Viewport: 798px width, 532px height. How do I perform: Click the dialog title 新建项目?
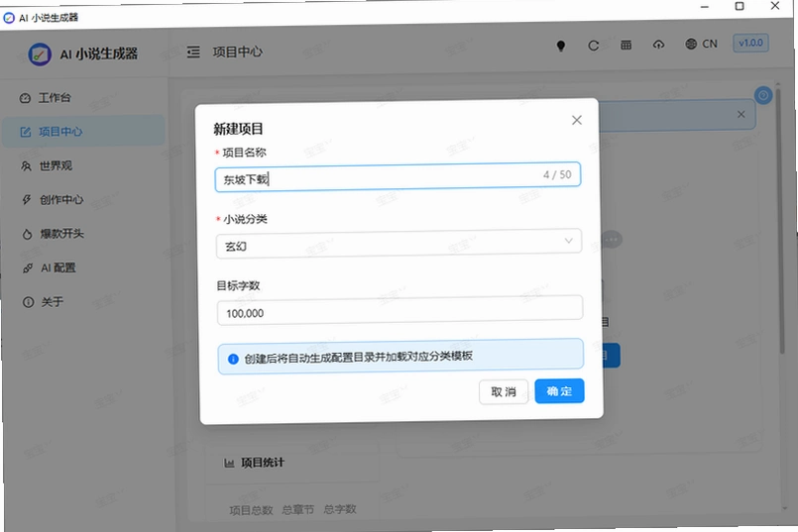click(x=238, y=129)
